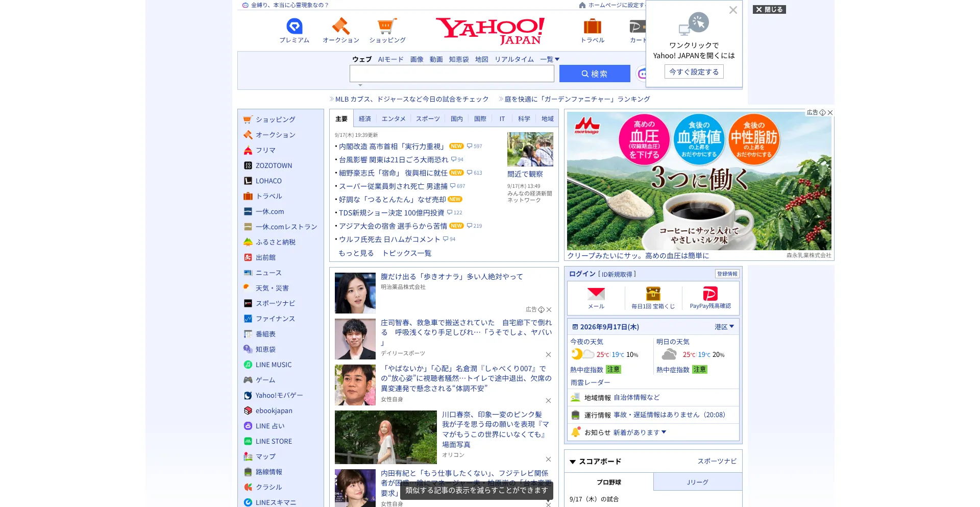Open the スポーツナビ link in scoreboard header
980x507 pixels.
(x=717, y=461)
